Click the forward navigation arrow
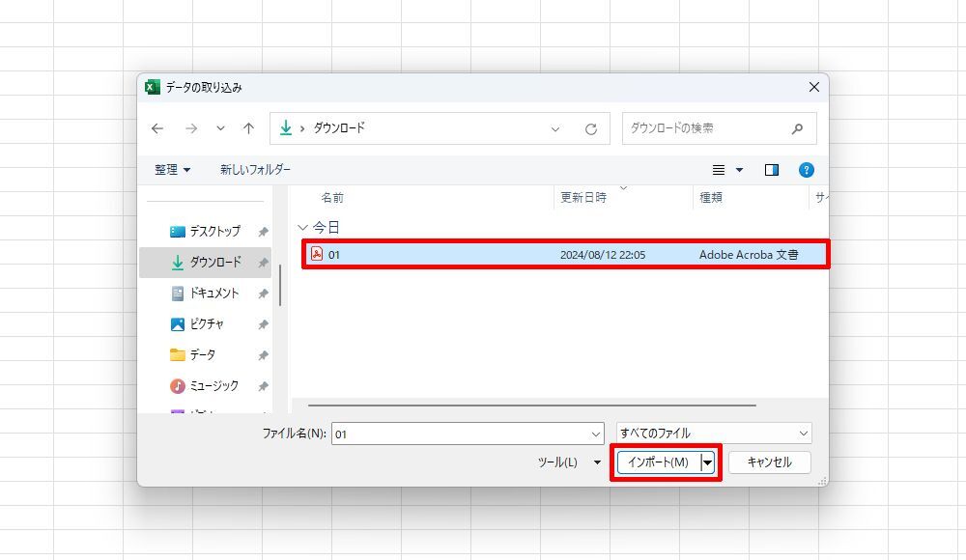This screenshot has height=560, width=966. tap(190, 128)
